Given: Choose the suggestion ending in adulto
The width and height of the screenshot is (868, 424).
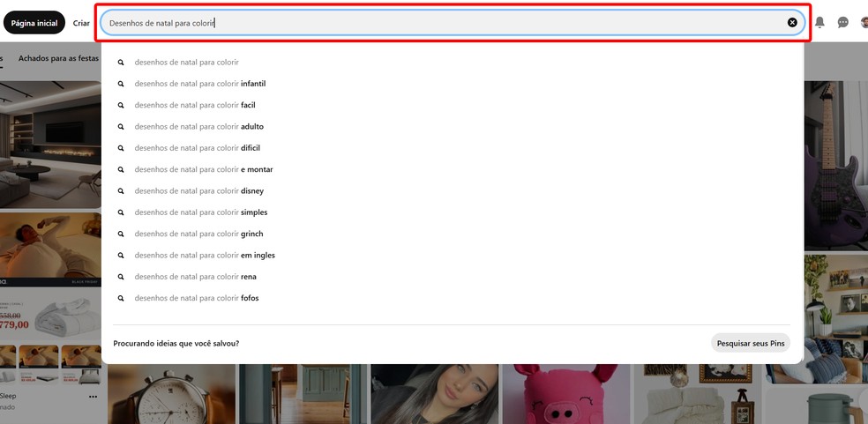Looking at the screenshot, I should click(198, 127).
